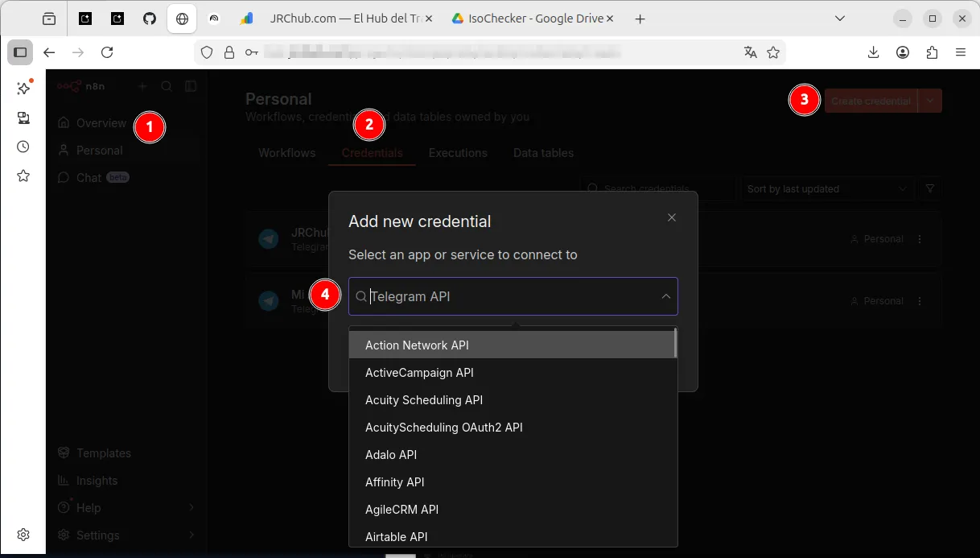Screen dimensions: 980x558
Task: Select ActiveCampaign API from the list
Action: (x=513, y=372)
